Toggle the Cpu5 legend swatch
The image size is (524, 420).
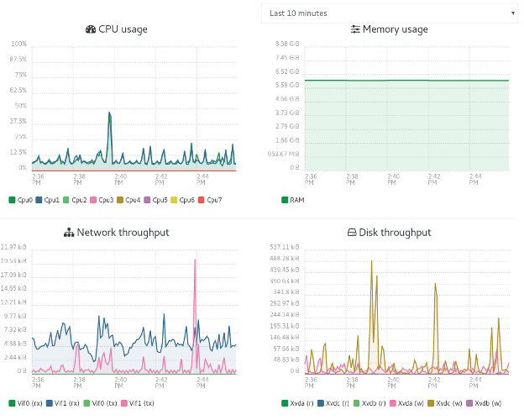pos(147,200)
